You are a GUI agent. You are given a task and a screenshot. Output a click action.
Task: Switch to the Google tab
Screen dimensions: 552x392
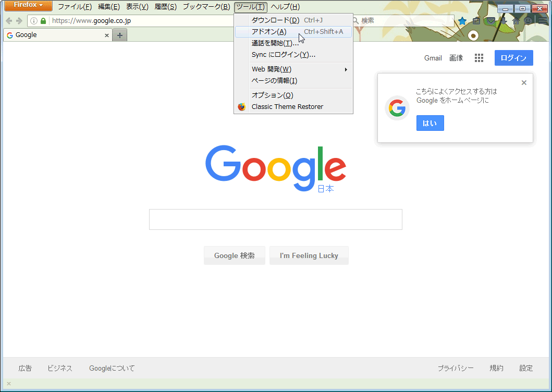click(58, 35)
